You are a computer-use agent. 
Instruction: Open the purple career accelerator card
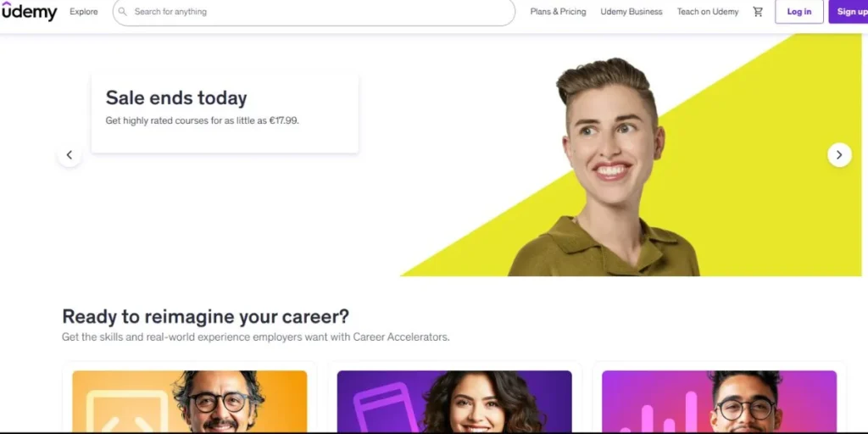click(454, 401)
